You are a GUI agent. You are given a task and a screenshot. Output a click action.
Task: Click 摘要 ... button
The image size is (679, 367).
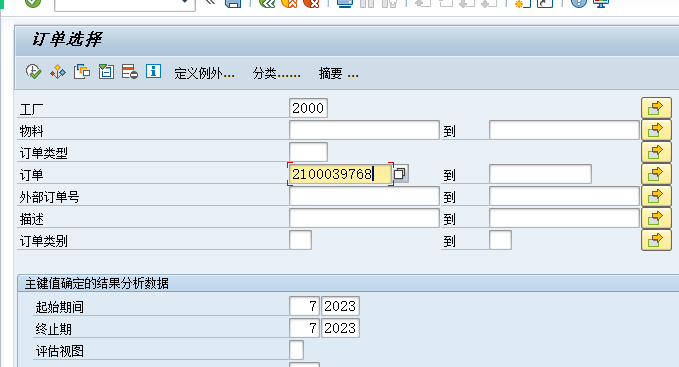[339, 73]
